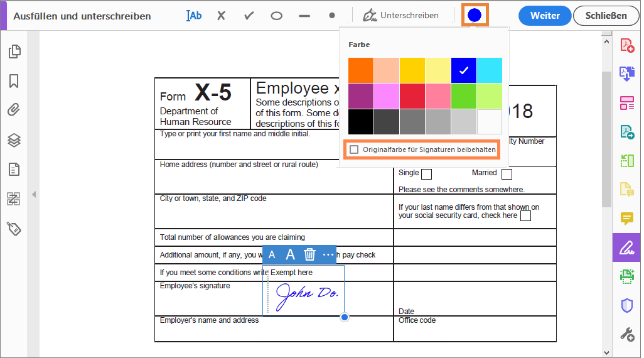Choose the salmon pink color swatch

(x=438, y=96)
